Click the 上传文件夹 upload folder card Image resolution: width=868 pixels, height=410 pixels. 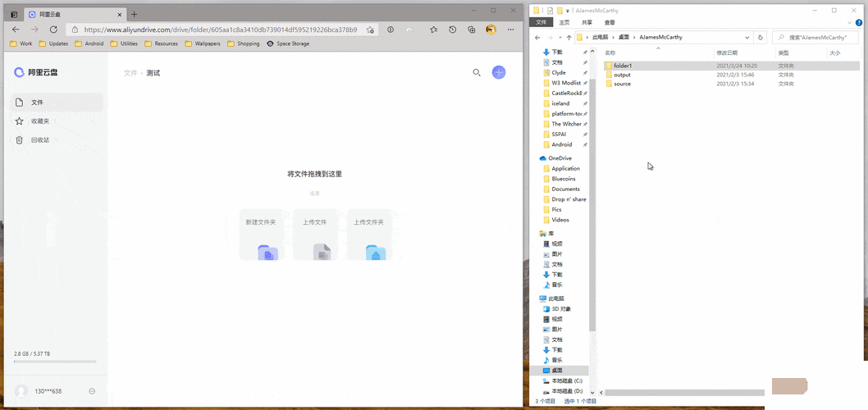click(369, 235)
